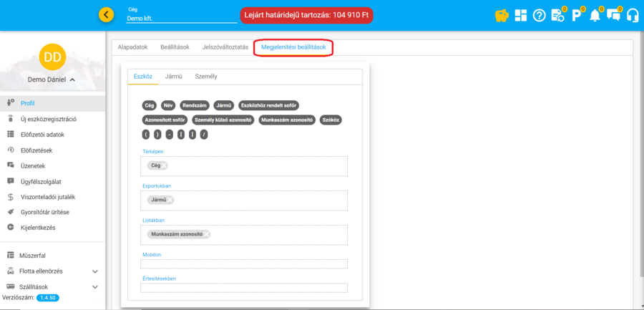
Task: Open the parking P icon in header
Action: [576, 15]
